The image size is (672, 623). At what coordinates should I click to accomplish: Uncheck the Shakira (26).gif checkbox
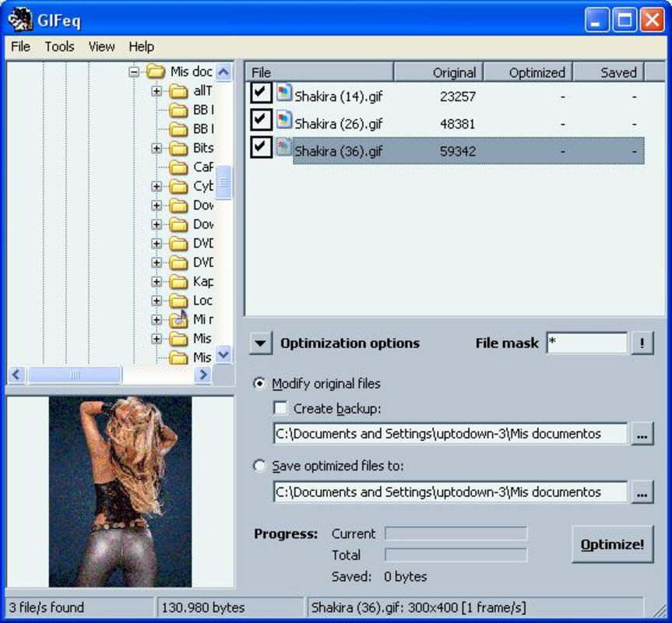pyautogui.click(x=261, y=120)
